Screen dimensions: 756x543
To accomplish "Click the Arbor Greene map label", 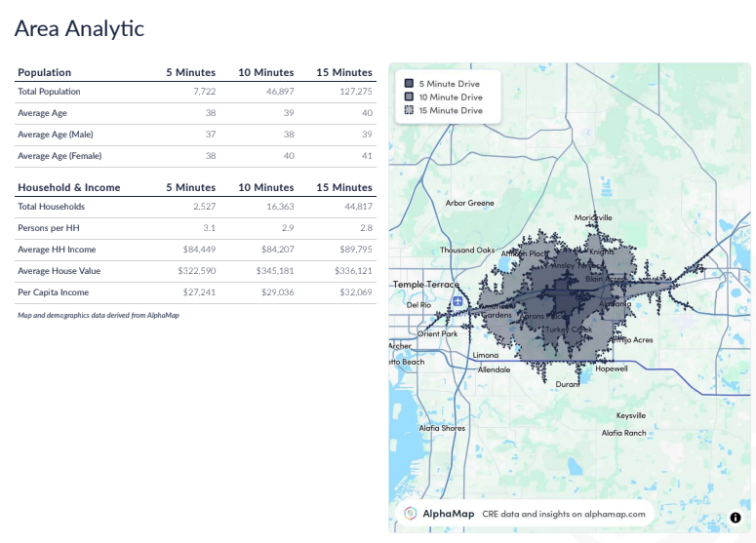I will [469, 203].
